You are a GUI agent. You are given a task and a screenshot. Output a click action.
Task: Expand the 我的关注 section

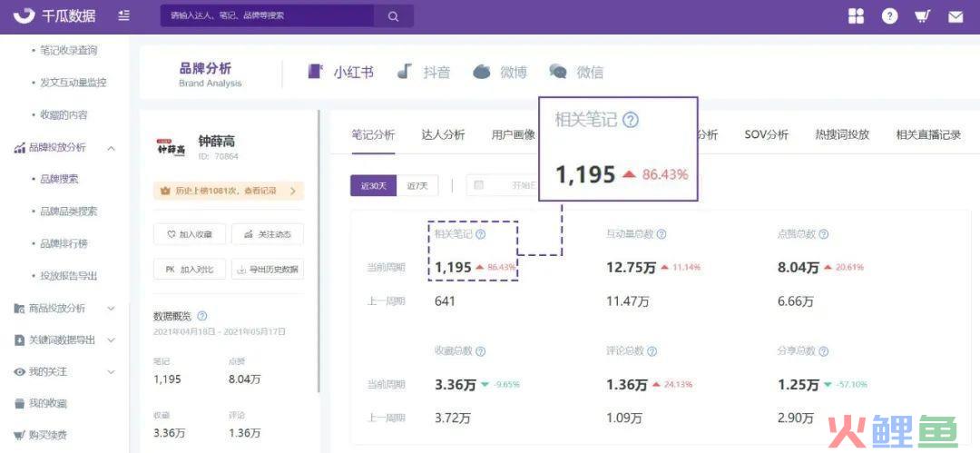point(111,372)
